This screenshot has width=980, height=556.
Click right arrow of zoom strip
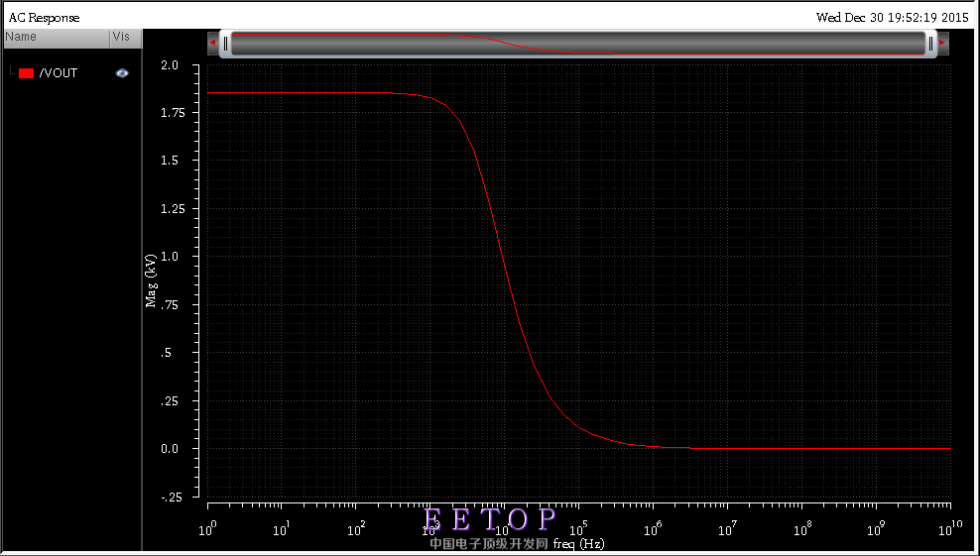pos(942,43)
